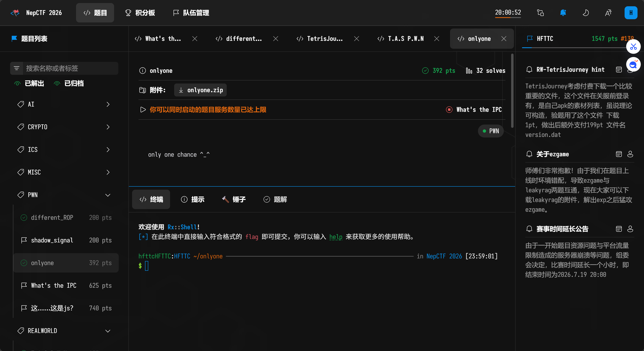Close the TetrisJou... tab

tap(357, 38)
